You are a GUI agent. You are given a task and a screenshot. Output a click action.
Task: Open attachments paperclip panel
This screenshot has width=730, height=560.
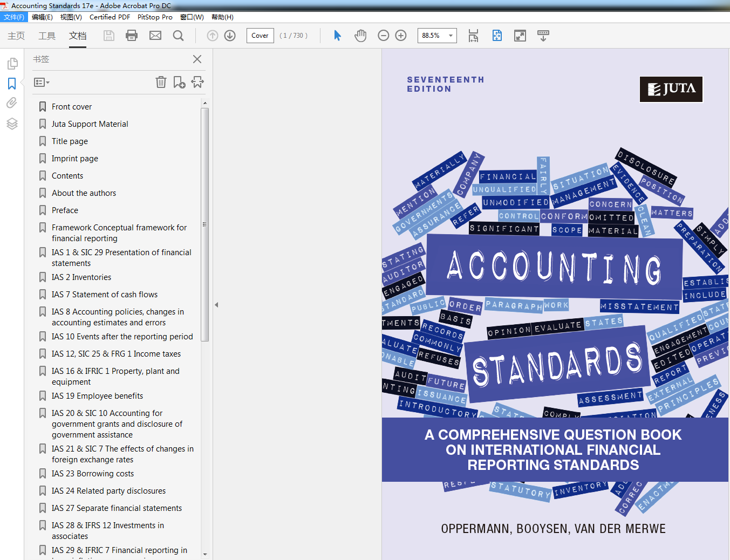pos(12,103)
